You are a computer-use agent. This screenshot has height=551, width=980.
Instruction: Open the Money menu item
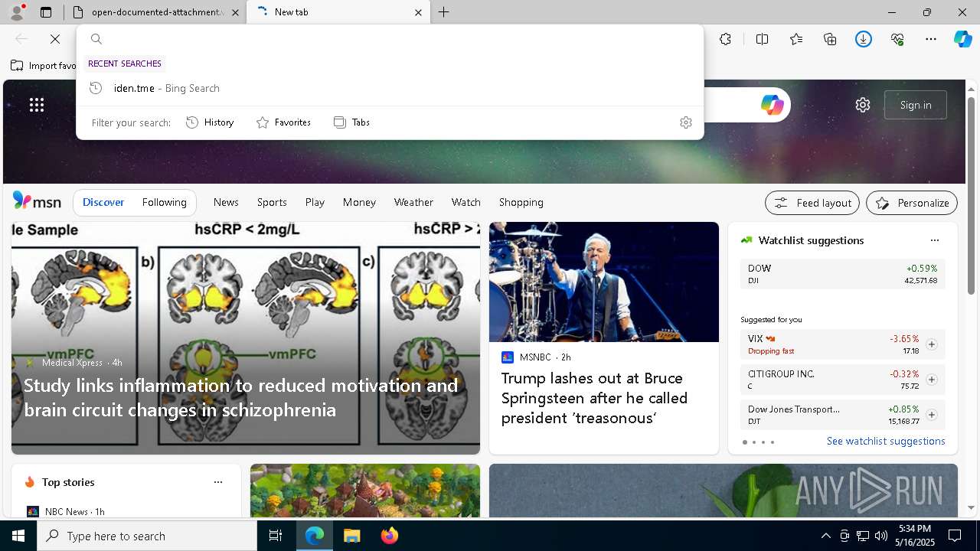(359, 202)
